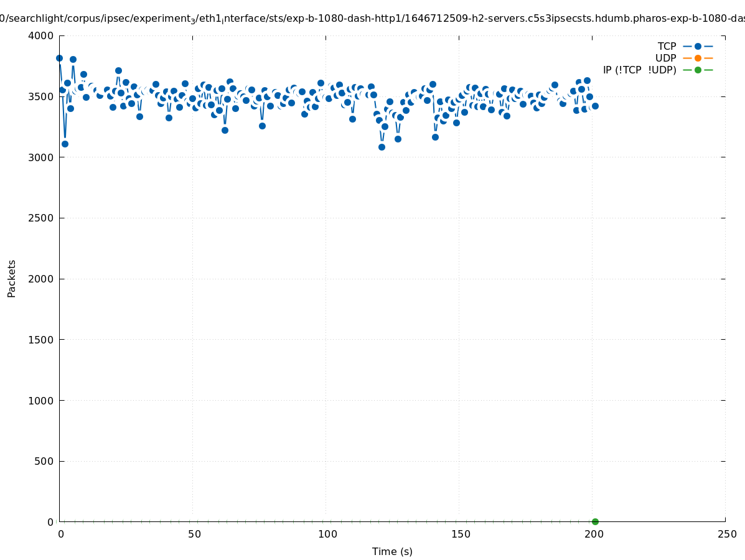Click the 1500 y-axis tick label
Viewport: 745px width, 560px height.
41,340
